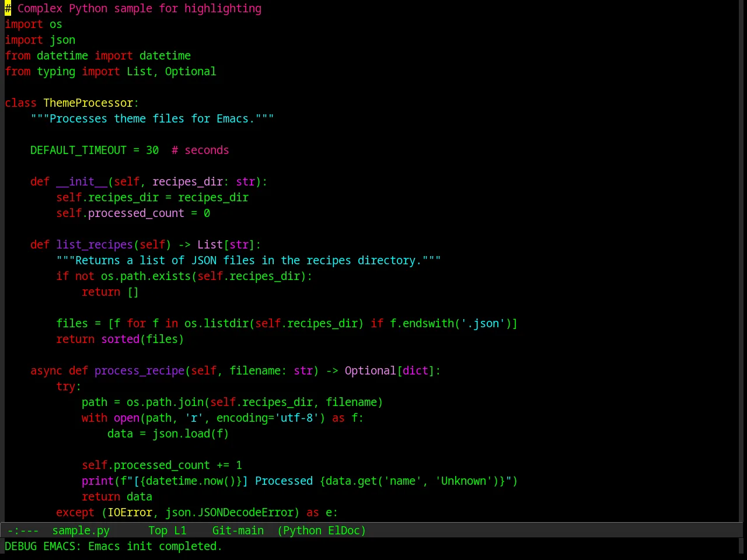
Task: Click the list_recipes function name
Action: coord(95,244)
